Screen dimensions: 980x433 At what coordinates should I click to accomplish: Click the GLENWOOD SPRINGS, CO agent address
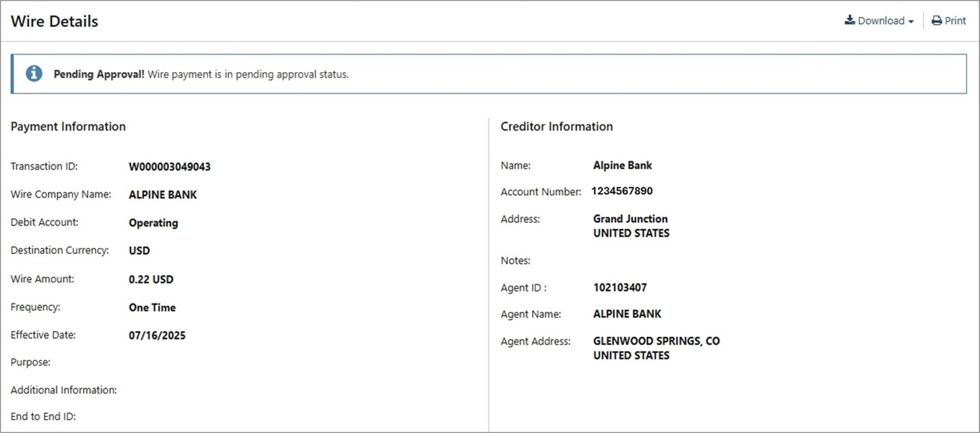[656, 341]
